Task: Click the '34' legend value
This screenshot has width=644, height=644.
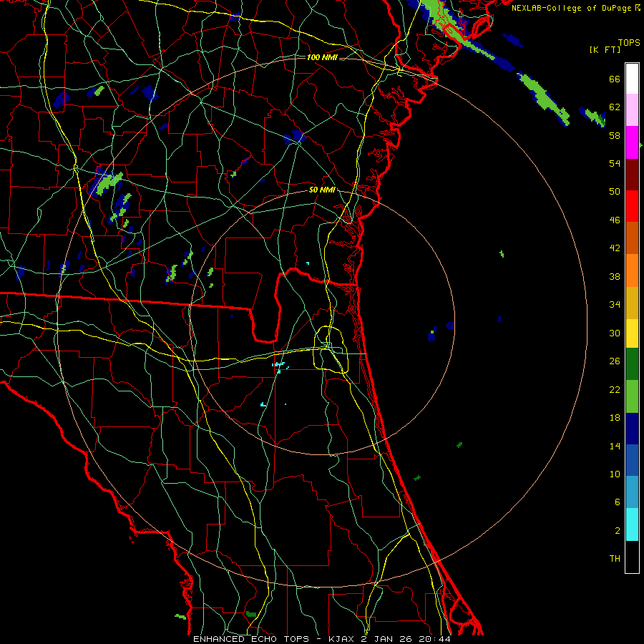Action: pos(615,304)
